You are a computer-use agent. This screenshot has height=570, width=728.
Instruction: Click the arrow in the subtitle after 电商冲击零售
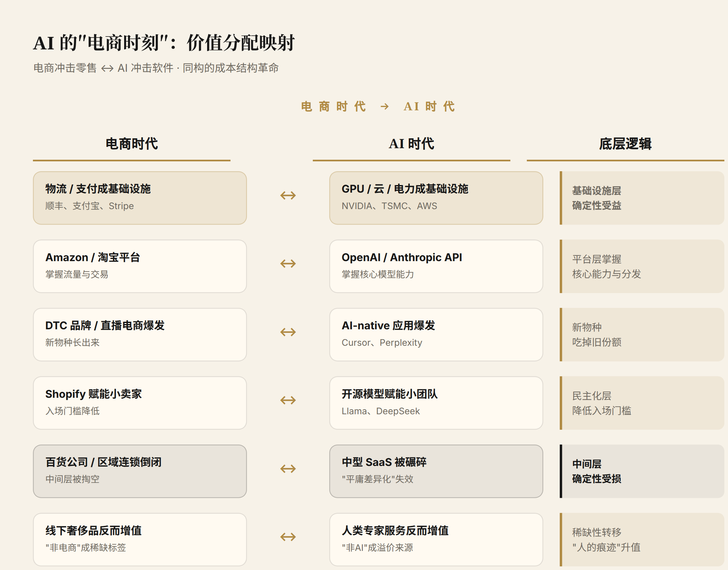(107, 68)
